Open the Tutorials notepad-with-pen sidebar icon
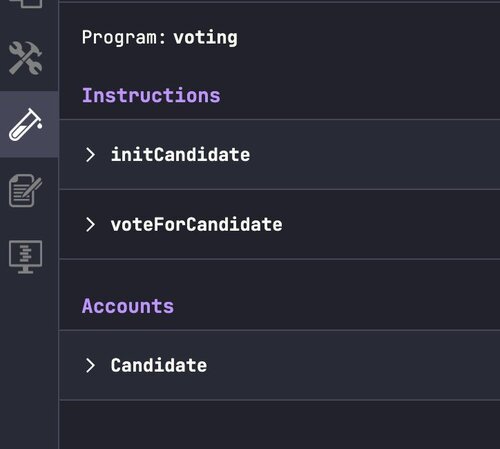The image size is (500, 449). click(26, 190)
